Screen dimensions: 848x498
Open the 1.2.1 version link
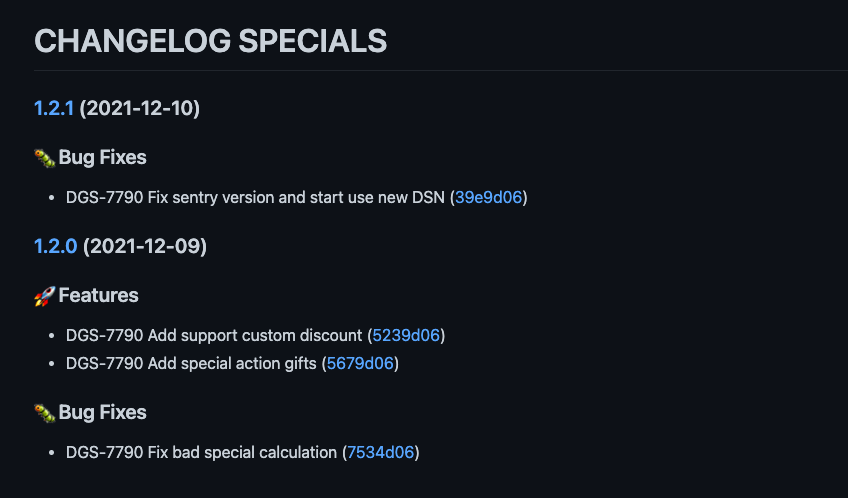(x=54, y=108)
